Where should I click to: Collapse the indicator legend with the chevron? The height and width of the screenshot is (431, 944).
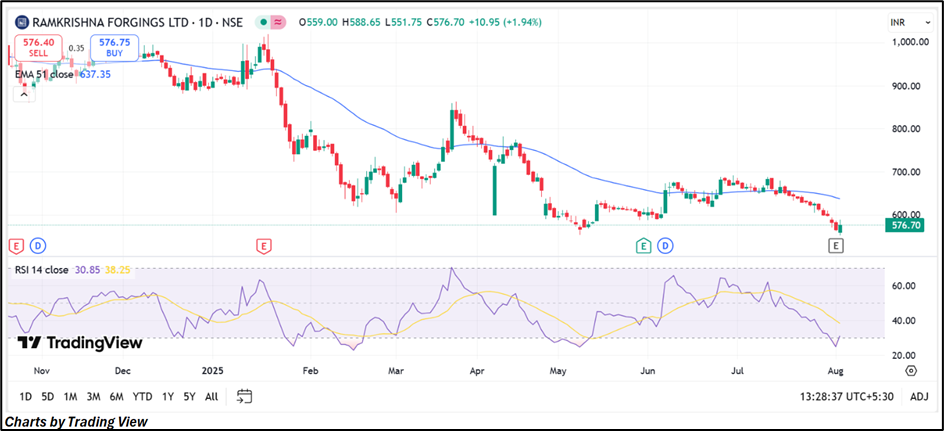click(26, 93)
